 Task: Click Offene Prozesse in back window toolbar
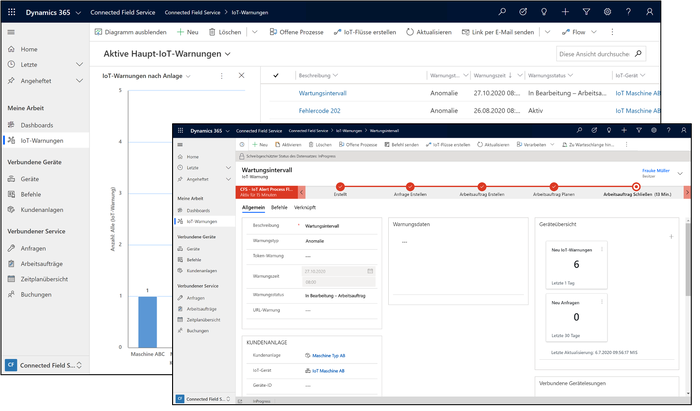[x=296, y=32]
